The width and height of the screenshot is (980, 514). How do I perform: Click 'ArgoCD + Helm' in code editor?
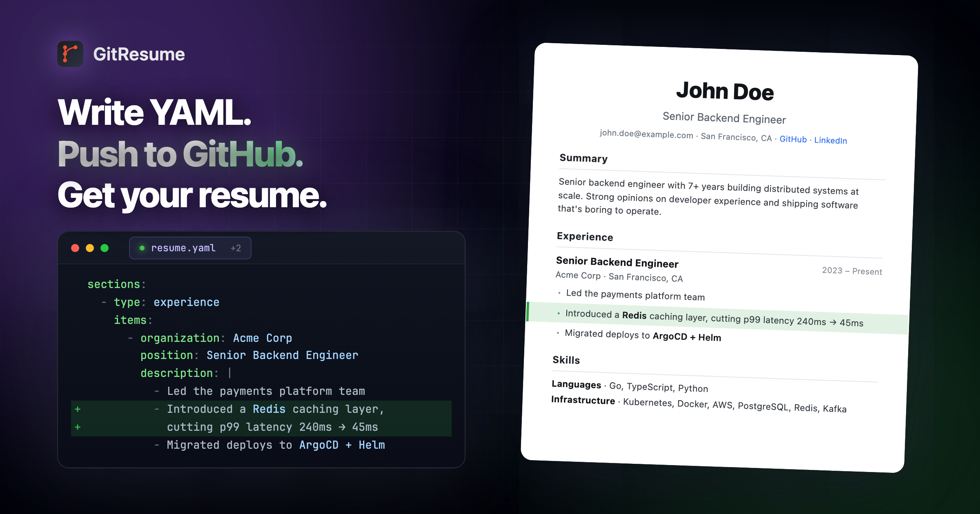(x=342, y=445)
